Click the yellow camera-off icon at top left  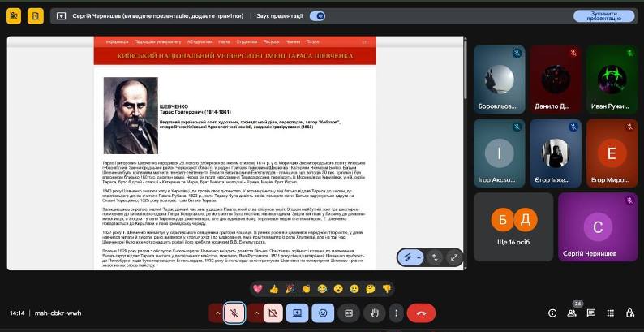(x=14, y=16)
